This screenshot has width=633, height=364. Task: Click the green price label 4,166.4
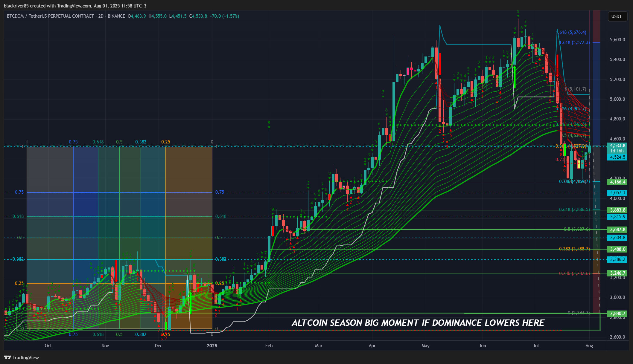tap(617, 182)
